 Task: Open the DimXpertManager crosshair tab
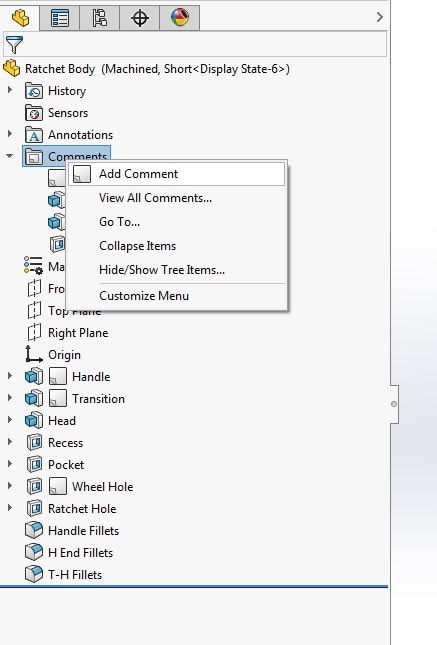139,18
